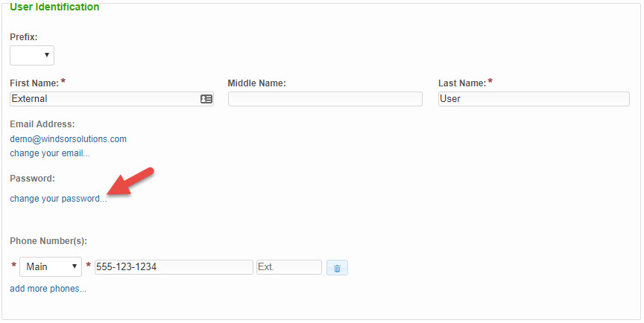This screenshot has width=644, height=323.
Task: Click the Ext. extension input box
Action: (x=289, y=267)
